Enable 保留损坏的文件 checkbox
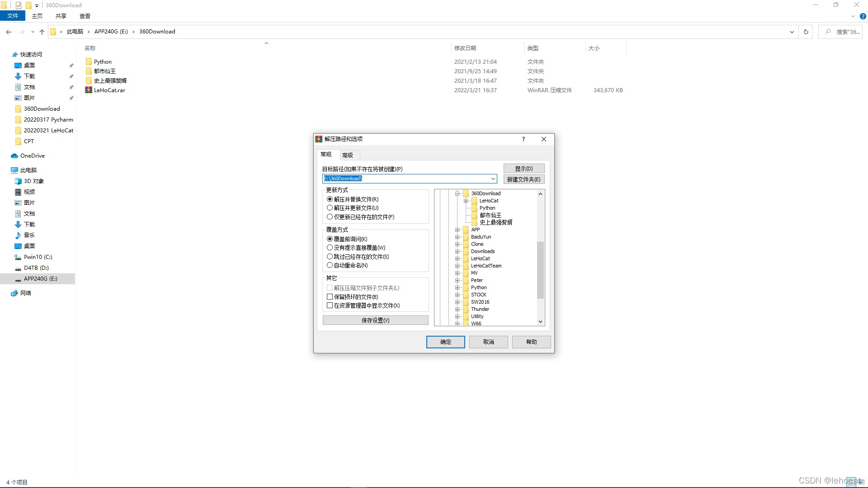The image size is (868, 488). 330,297
